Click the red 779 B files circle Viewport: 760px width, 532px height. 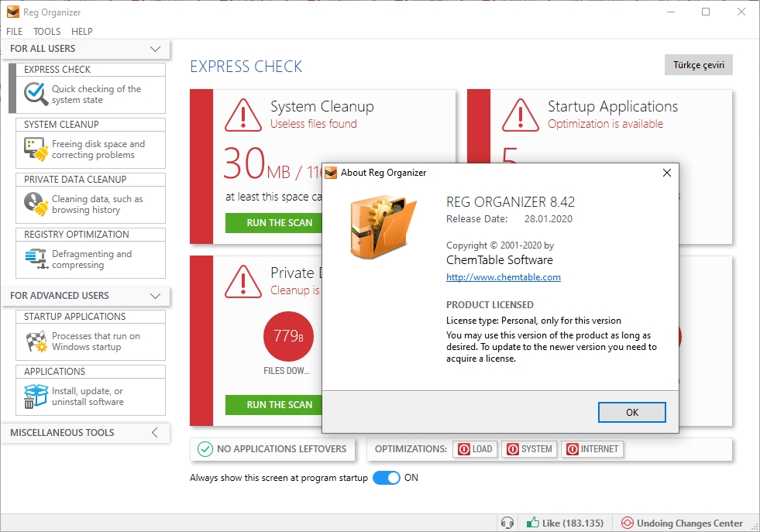[x=288, y=336]
